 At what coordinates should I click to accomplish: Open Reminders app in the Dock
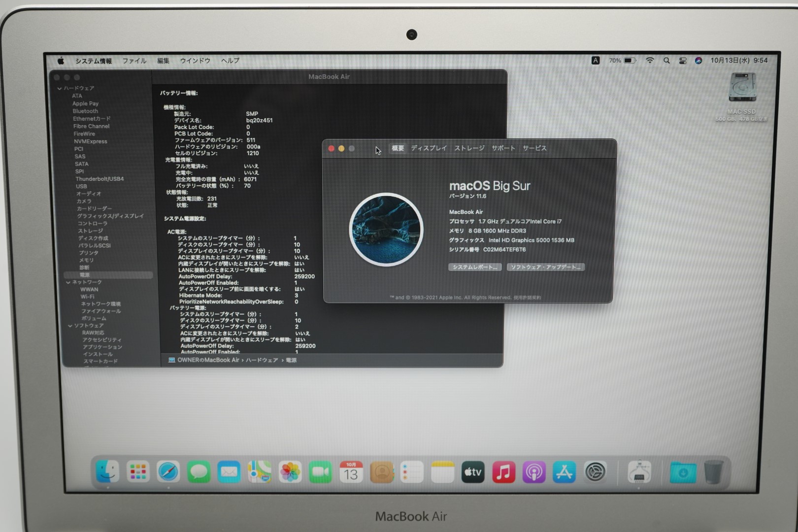pyautogui.click(x=412, y=472)
